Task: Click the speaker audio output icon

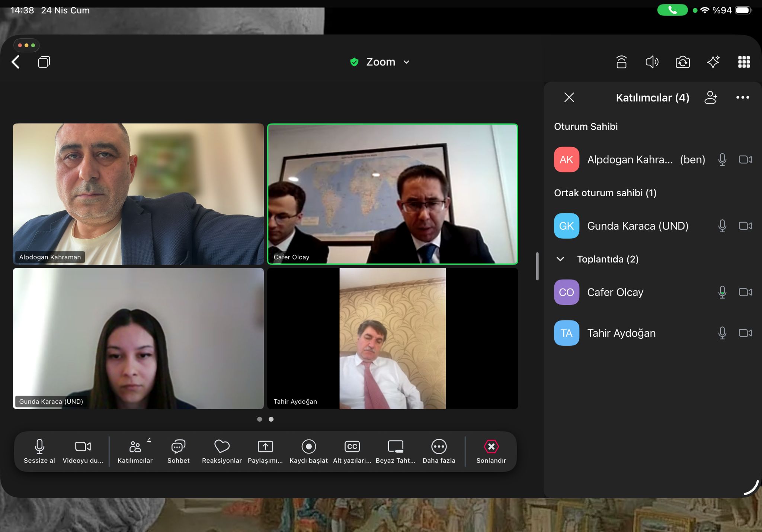Action: pos(652,62)
